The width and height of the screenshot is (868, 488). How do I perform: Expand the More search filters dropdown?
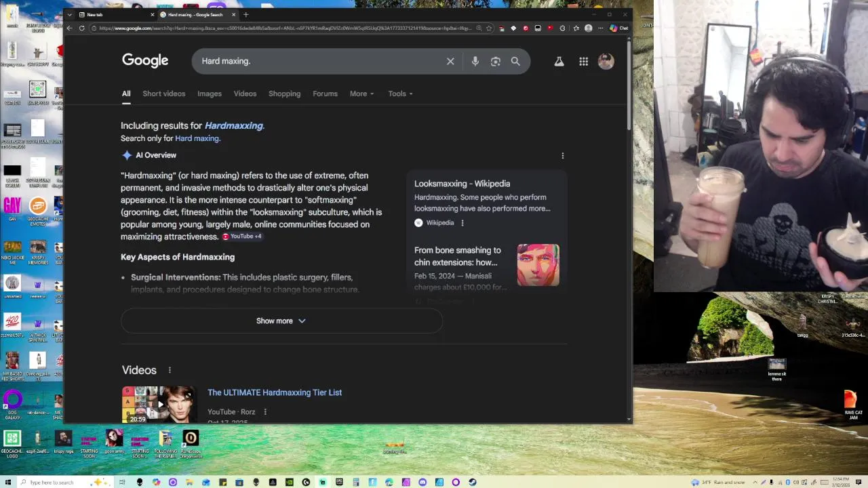point(361,94)
